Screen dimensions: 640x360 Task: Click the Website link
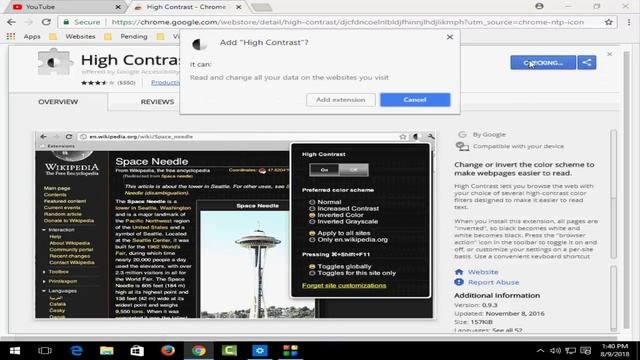click(483, 272)
